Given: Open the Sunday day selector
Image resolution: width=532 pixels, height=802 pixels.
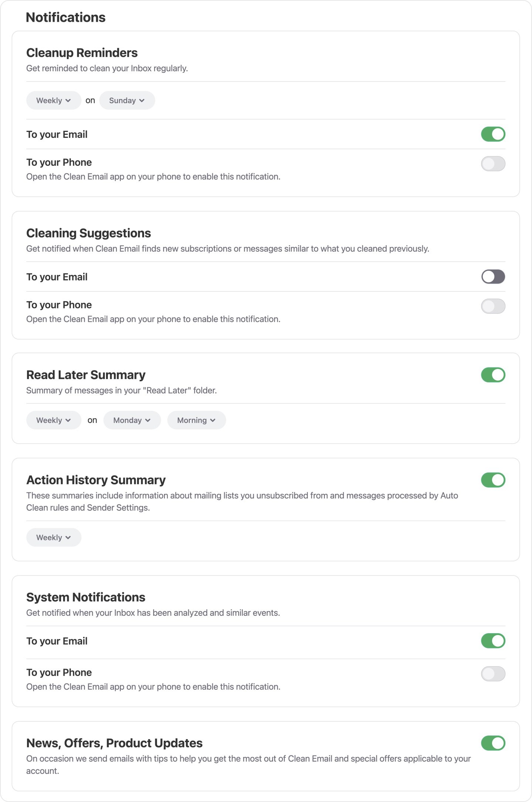Looking at the screenshot, I should [x=127, y=100].
